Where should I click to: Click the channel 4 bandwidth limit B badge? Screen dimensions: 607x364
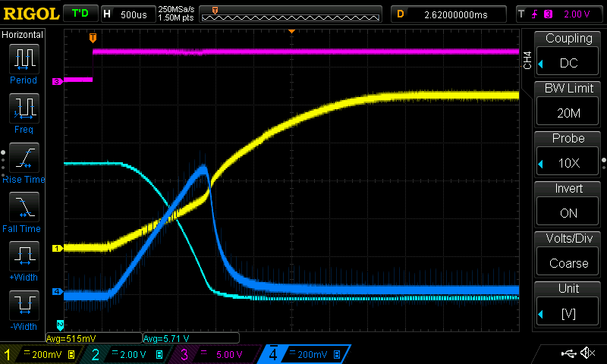337,354
